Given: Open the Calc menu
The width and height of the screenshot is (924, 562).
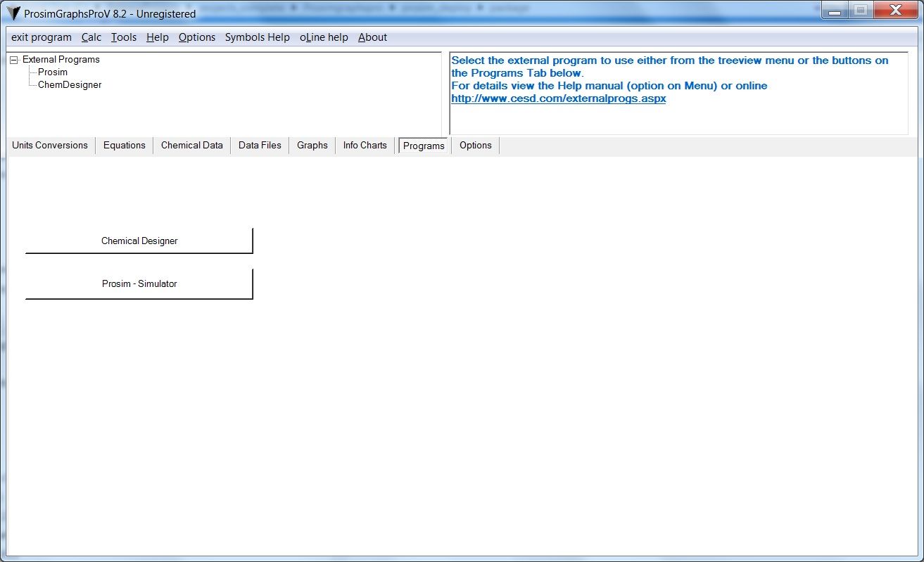Looking at the screenshot, I should coord(91,37).
